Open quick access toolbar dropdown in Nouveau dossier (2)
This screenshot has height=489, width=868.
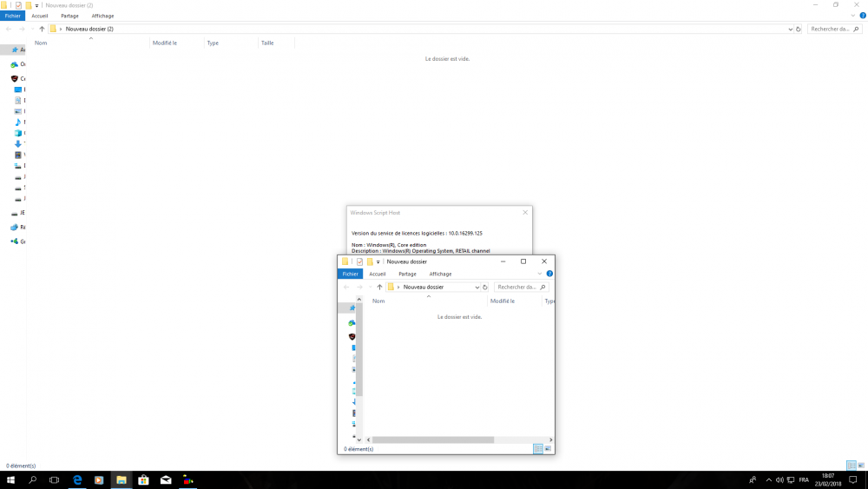point(37,5)
